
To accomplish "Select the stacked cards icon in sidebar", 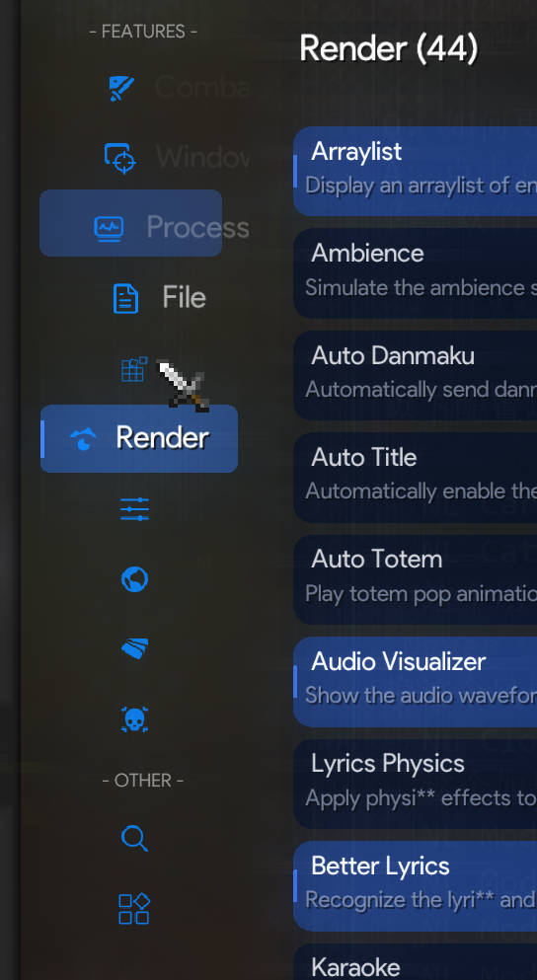I will pos(134,648).
